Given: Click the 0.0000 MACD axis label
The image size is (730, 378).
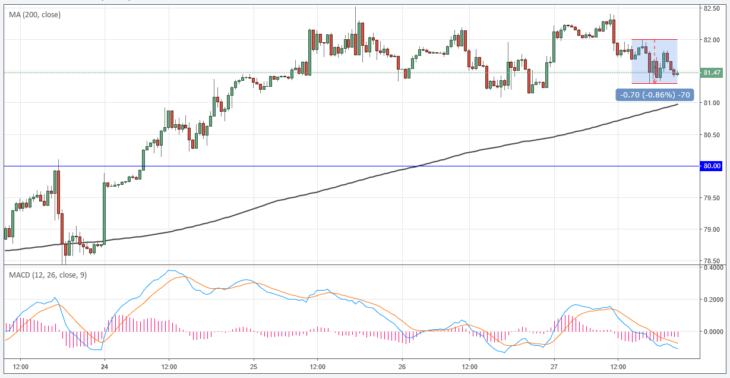Looking at the screenshot, I should pos(713,331).
